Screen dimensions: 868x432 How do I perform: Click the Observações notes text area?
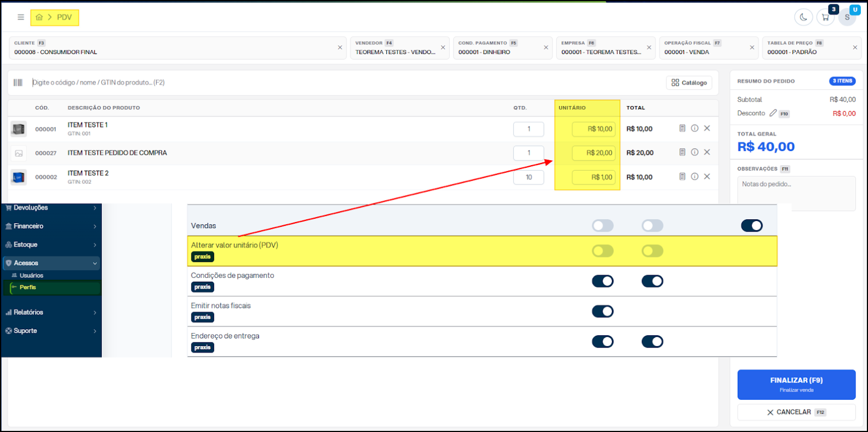(796, 193)
